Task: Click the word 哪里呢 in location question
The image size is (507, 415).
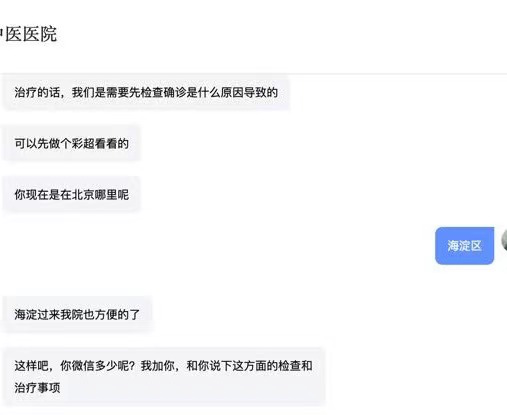Action: [x=112, y=194]
